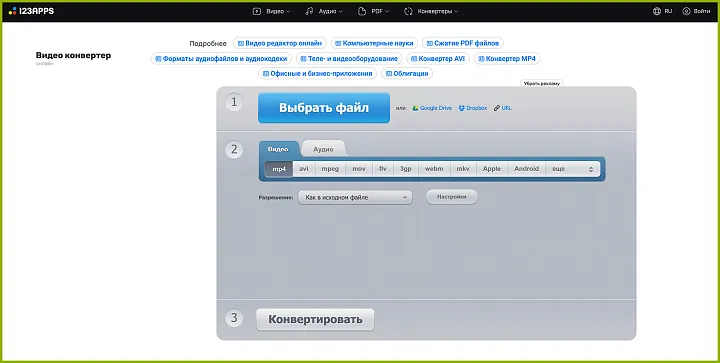Select flv output format

383,169
